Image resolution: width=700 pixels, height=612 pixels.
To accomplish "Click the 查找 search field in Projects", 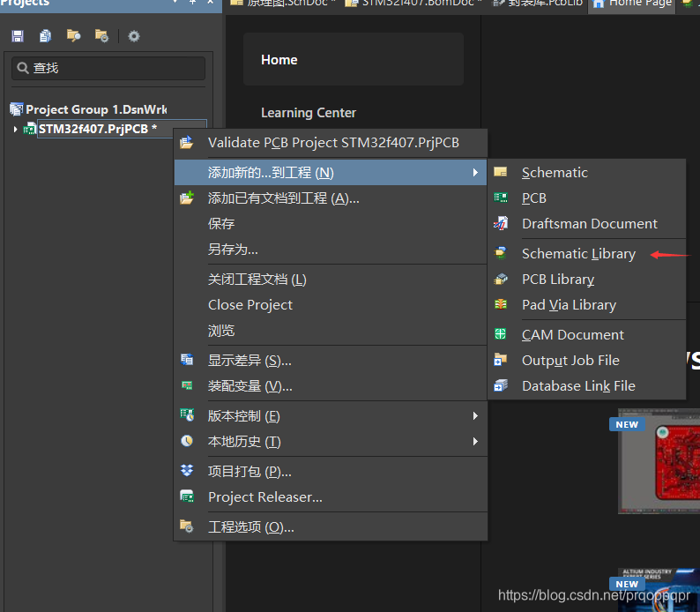I will [109, 68].
